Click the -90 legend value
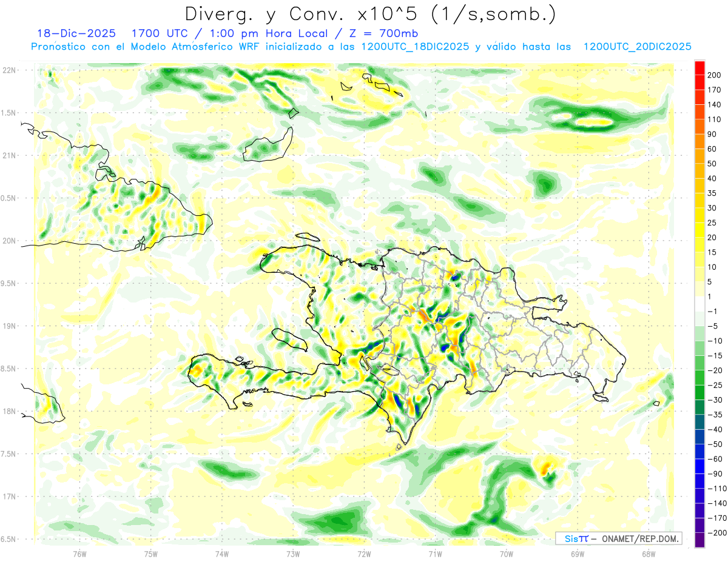The width and height of the screenshot is (728, 562). pos(715,474)
